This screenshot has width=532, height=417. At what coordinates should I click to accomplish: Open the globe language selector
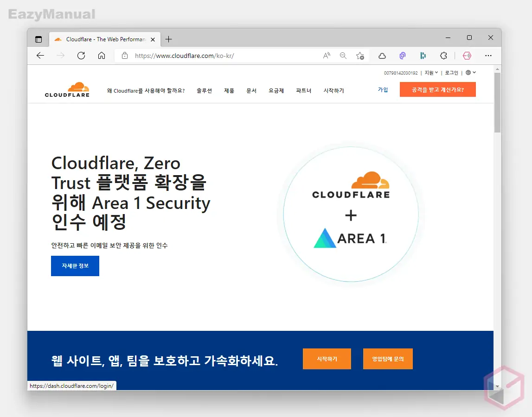470,73
